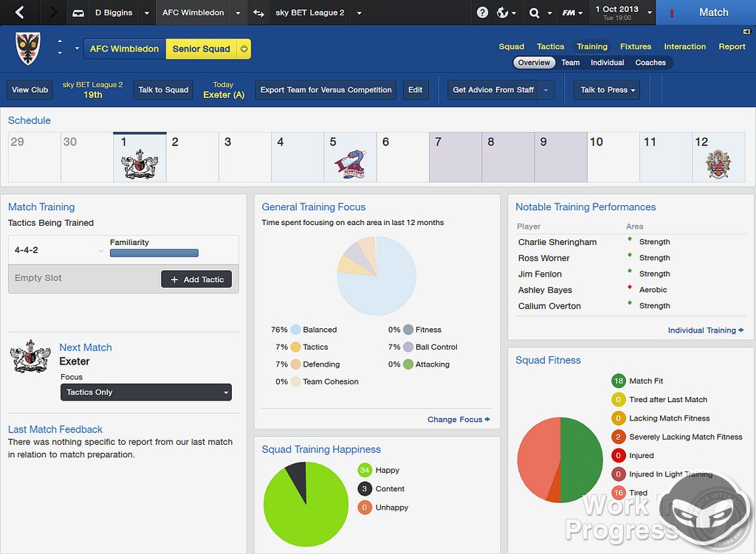Step club down with the down arrow
Screen dimensions: 756x554
pos(60,52)
